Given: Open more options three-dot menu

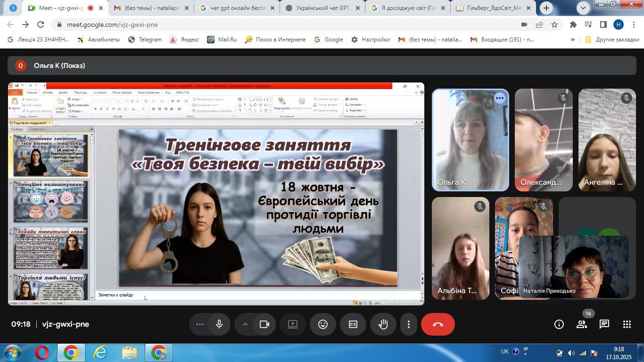Looking at the screenshot, I should pyautogui.click(x=409, y=324).
